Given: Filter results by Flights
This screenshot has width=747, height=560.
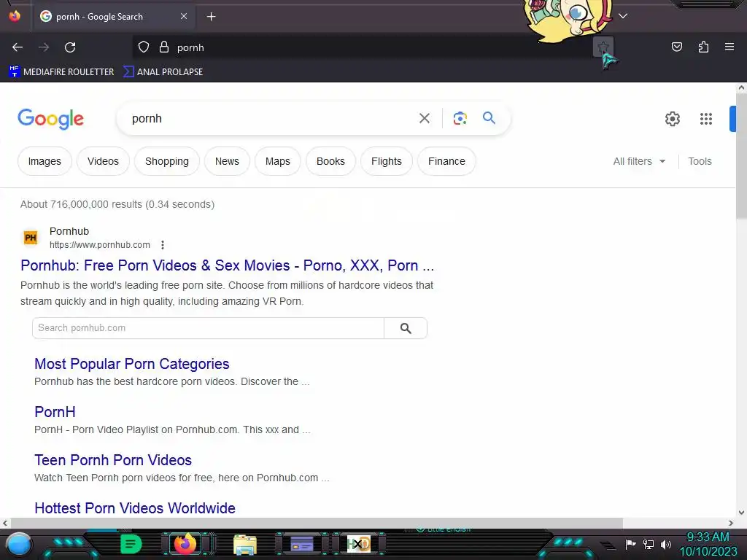Looking at the screenshot, I should (387, 161).
